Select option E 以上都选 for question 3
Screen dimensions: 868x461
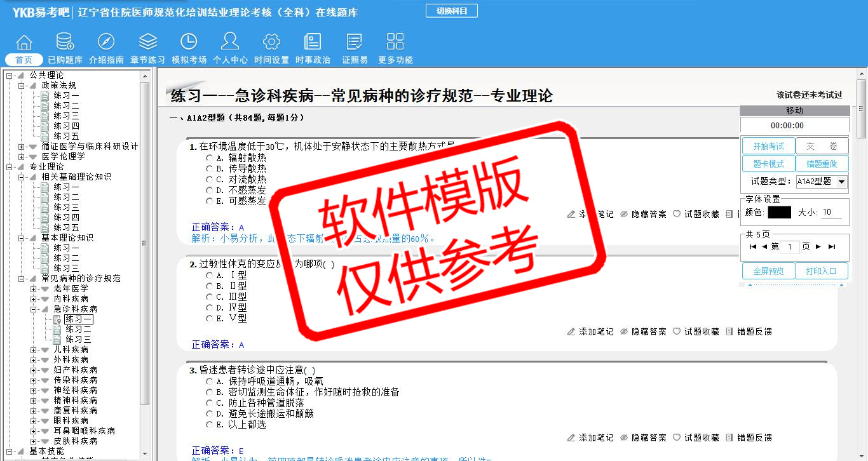tap(209, 425)
